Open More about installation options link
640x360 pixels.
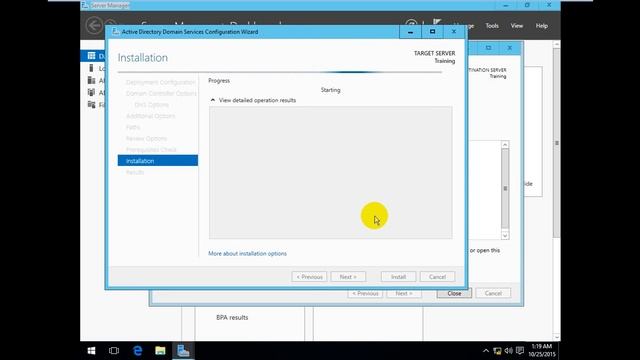point(247,253)
